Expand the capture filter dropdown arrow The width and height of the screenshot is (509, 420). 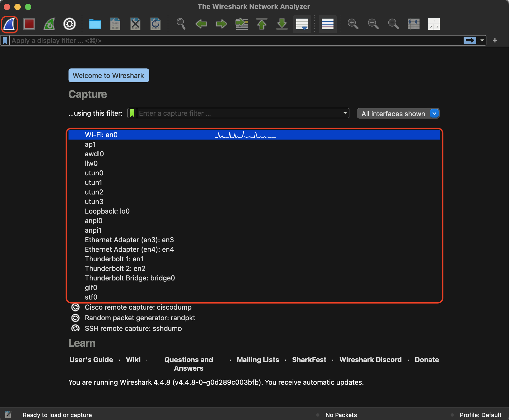click(x=345, y=113)
